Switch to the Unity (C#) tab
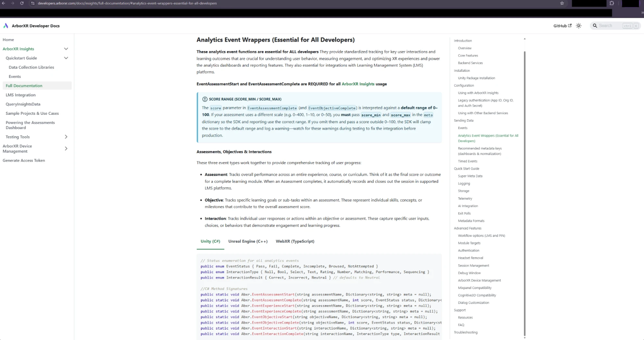The height and width of the screenshot is (340, 644). [210, 241]
